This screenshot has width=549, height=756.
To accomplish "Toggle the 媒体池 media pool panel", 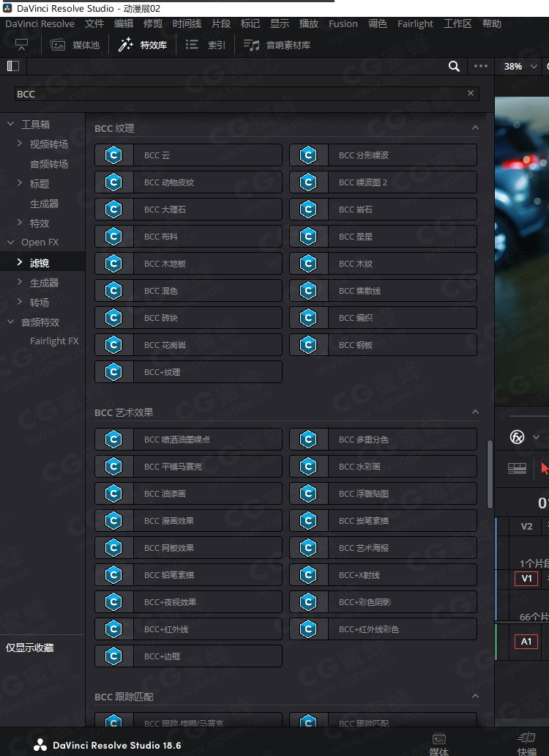I will [75, 45].
